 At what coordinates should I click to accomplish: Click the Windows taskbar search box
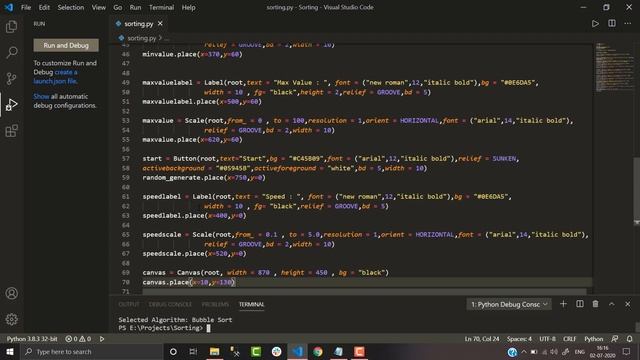click(x=92, y=352)
